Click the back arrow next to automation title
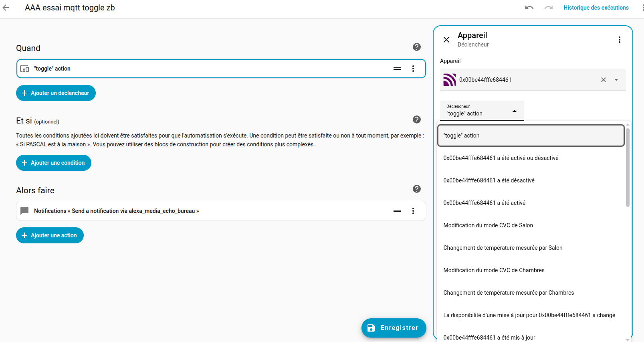Screen dimensions: 644x342 (x=6, y=8)
